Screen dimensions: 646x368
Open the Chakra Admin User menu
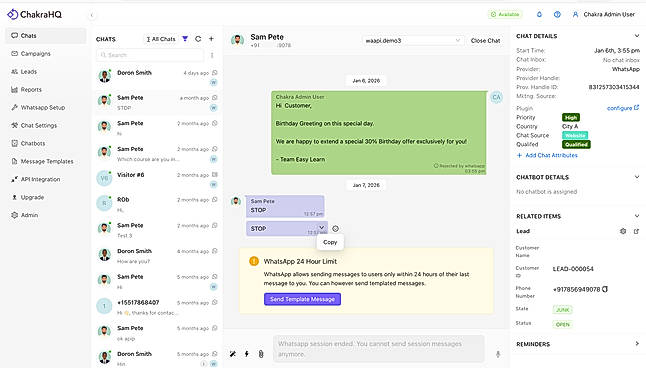click(604, 14)
